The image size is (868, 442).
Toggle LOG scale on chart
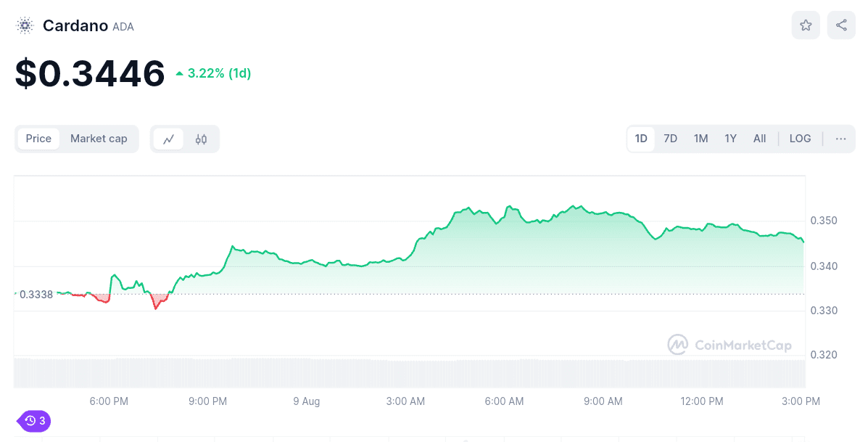[800, 139]
